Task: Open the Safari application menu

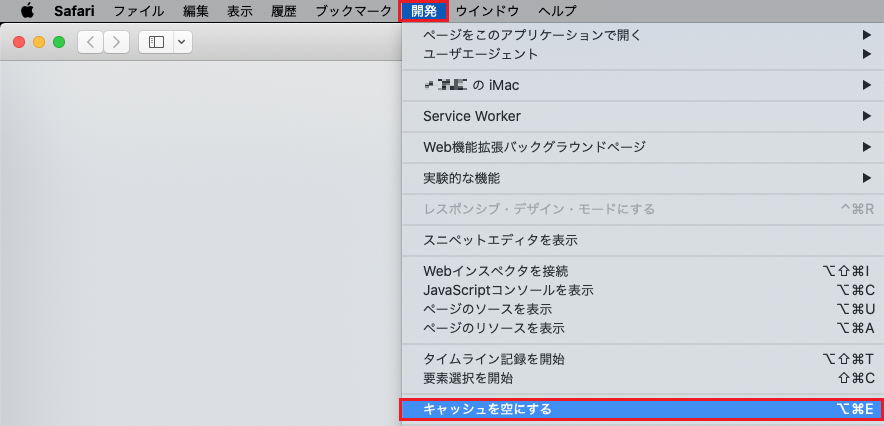Action: click(74, 11)
